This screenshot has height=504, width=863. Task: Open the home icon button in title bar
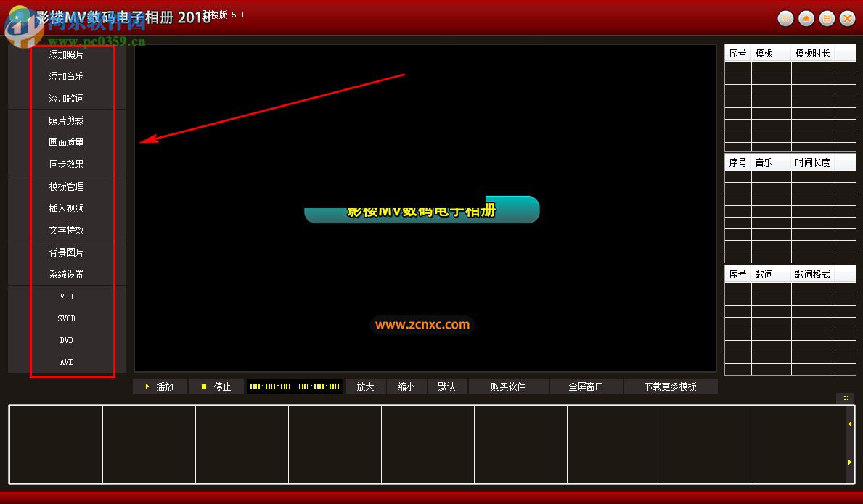tap(806, 19)
